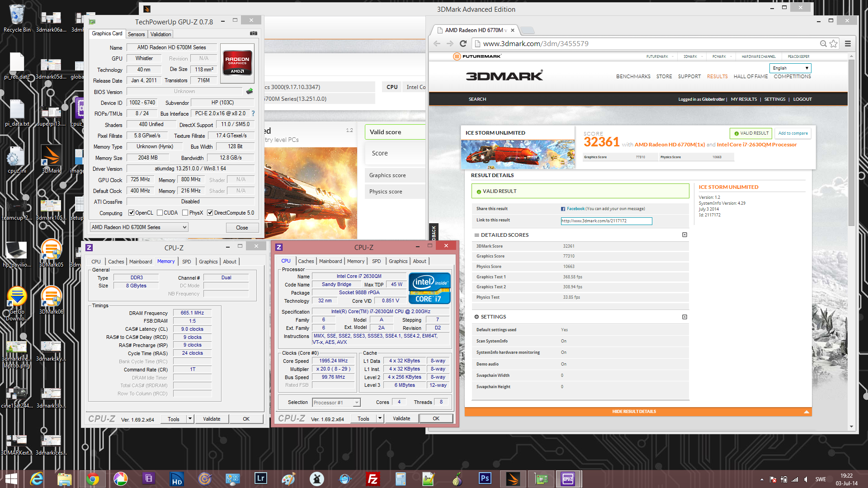Toggle the CUDA checkbox in GPU-Z
The width and height of the screenshot is (868, 488).
pos(160,213)
